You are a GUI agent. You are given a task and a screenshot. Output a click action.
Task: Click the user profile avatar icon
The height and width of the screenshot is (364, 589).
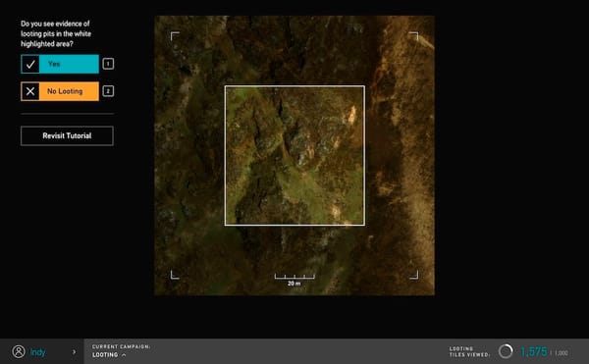pyautogui.click(x=19, y=351)
